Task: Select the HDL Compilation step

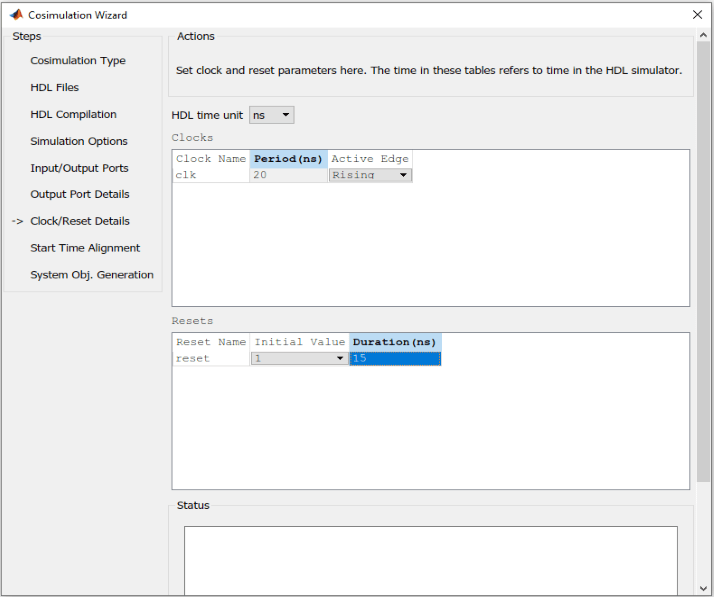Action: (x=73, y=115)
